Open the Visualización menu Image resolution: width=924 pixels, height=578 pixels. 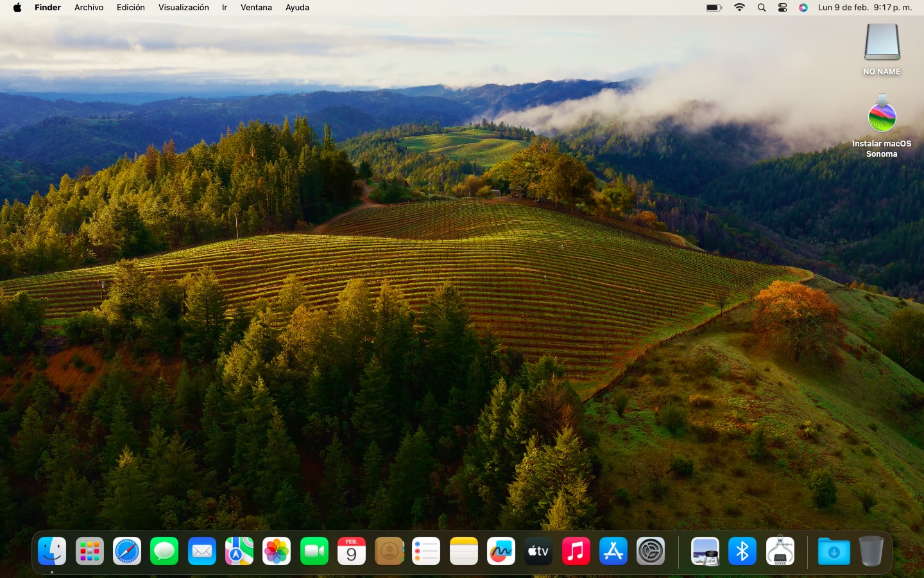[x=184, y=8]
